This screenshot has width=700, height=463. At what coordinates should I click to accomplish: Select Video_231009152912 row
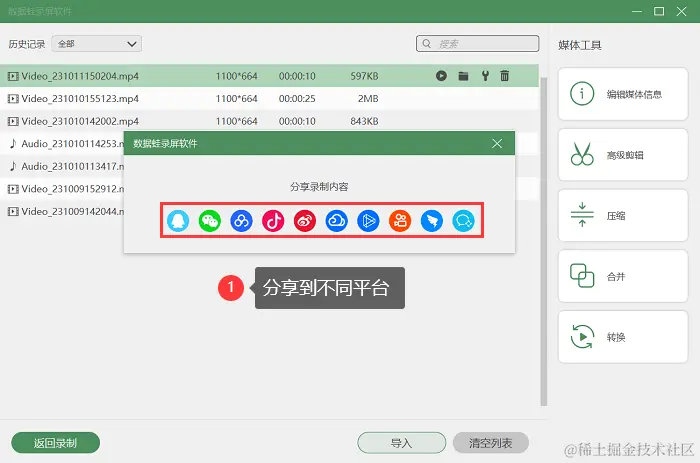62,189
